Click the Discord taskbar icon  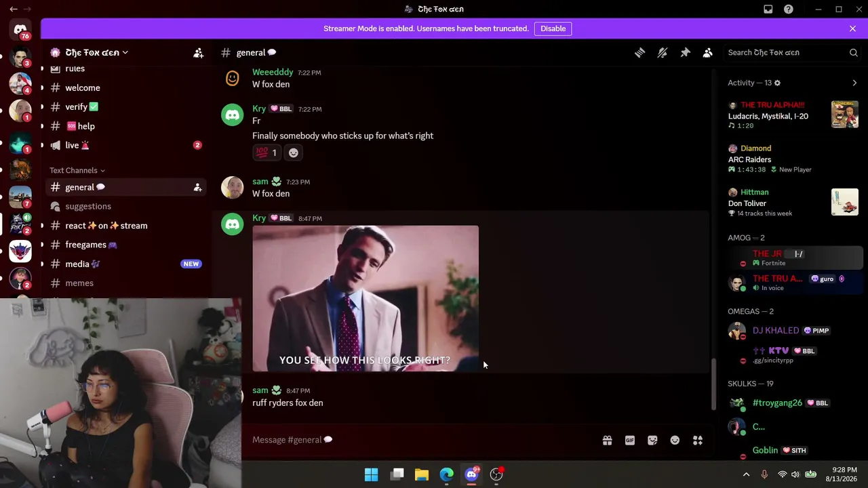pos(471,474)
